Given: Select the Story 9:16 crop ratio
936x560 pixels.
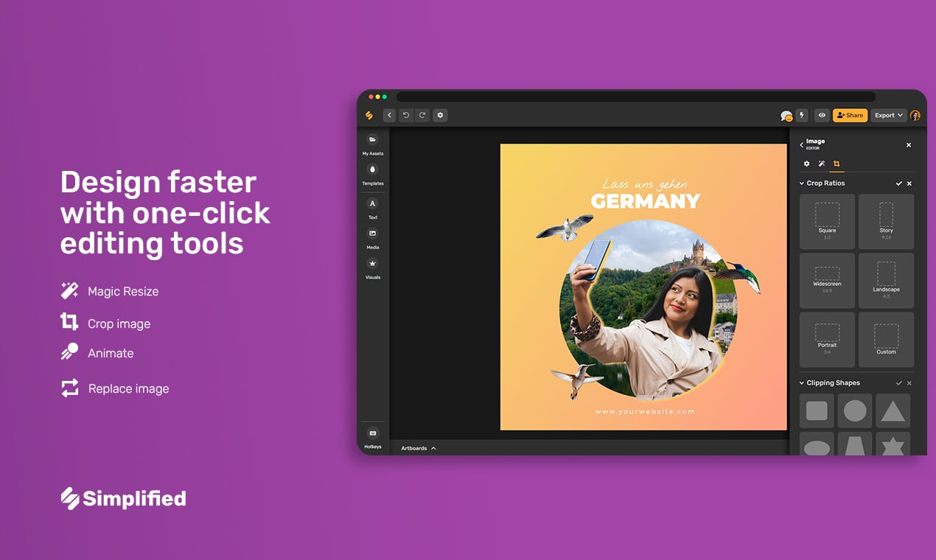Looking at the screenshot, I should point(886,221).
